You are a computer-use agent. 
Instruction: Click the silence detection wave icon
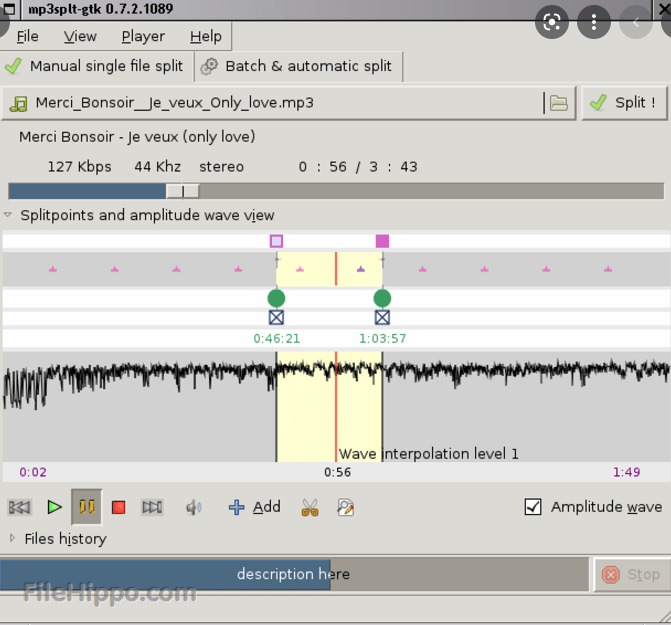[345, 507]
